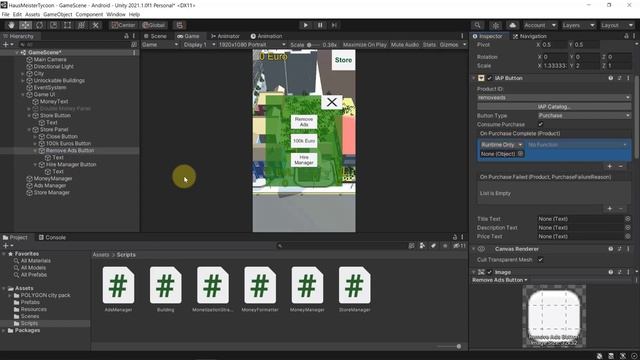Click the IAP Catalog... button
This screenshot has height=360, width=640.
click(554, 107)
